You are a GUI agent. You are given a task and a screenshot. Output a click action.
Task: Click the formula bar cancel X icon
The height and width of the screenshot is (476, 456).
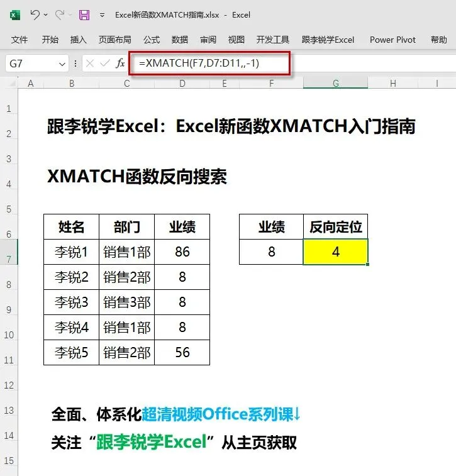(89, 64)
